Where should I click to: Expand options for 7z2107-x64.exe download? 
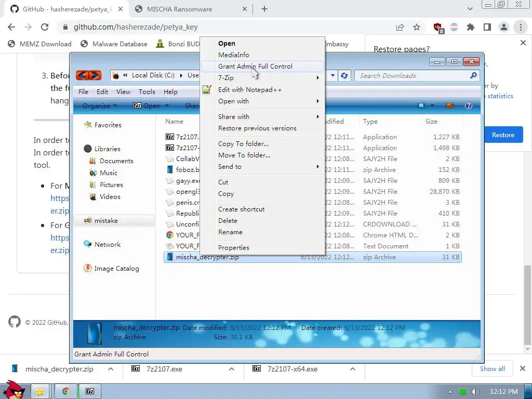pyautogui.click(x=353, y=369)
